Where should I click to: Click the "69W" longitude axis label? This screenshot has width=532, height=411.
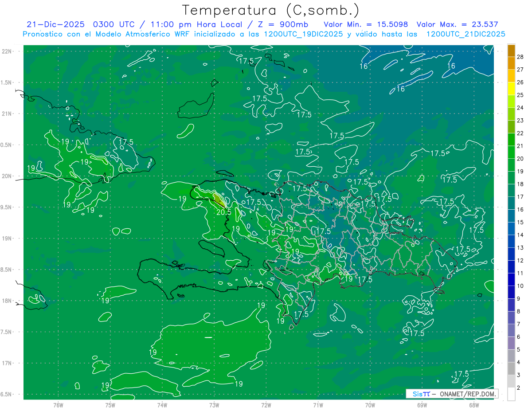(x=422, y=405)
